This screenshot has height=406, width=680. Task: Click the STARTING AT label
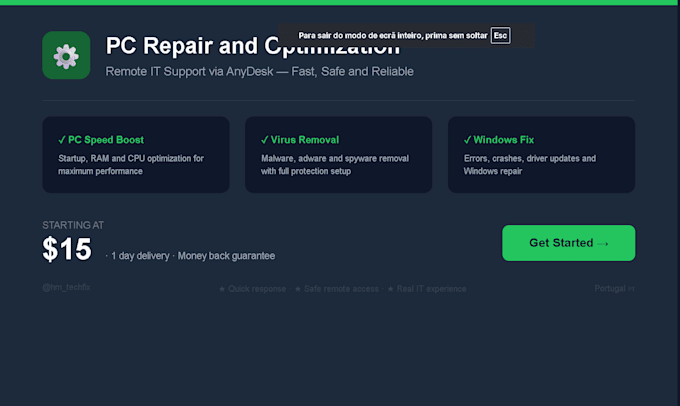pos(73,225)
